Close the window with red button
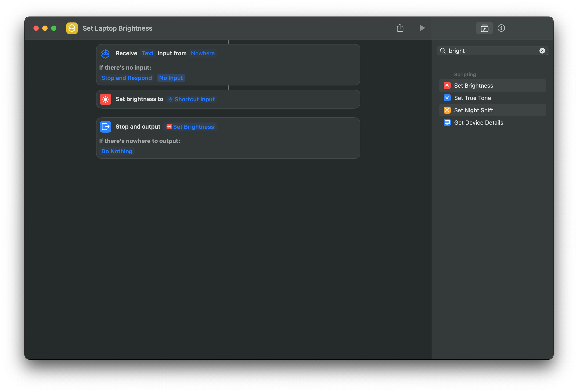Viewport: 578px width, 392px height. click(x=36, y=28)
